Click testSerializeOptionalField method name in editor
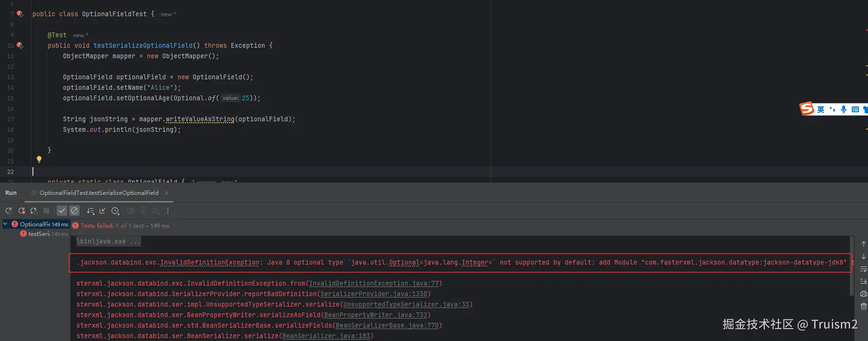 pyautogui.click(x=143, y=46)
